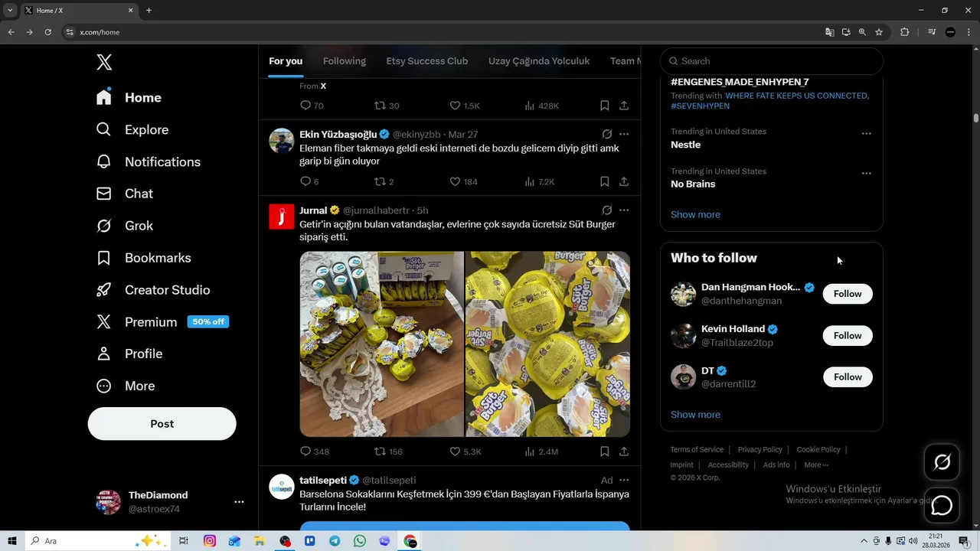Open the floating Grok button
980x551 pixels.
pos(942,462)
